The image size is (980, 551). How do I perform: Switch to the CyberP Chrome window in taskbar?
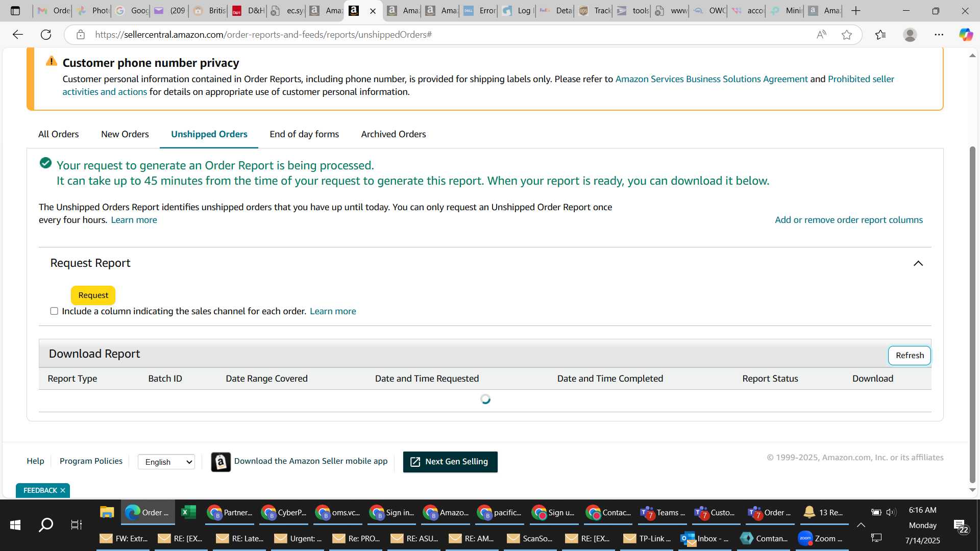point(284,512)
